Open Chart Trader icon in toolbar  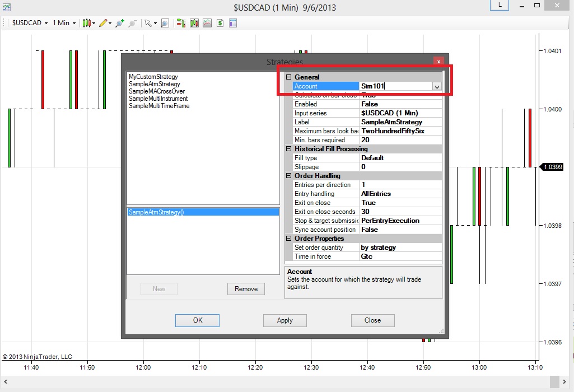[181, 23]
